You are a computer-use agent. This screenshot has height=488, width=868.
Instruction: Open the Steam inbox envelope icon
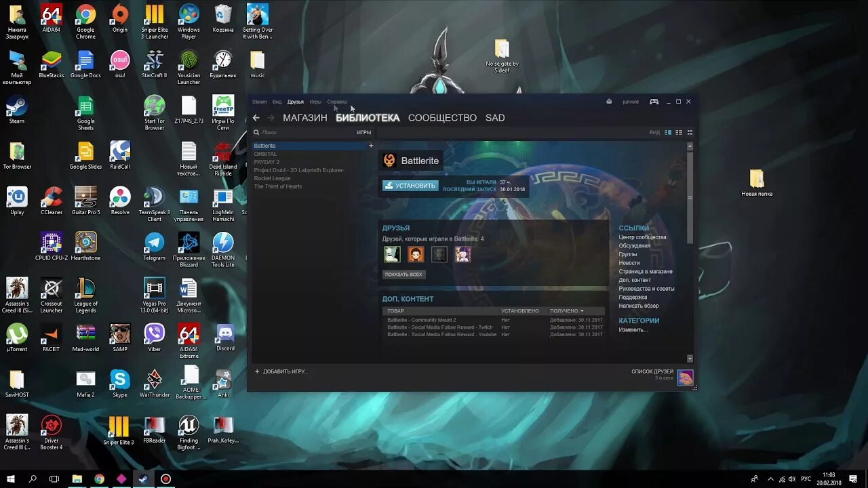click(x=609, y=102)
